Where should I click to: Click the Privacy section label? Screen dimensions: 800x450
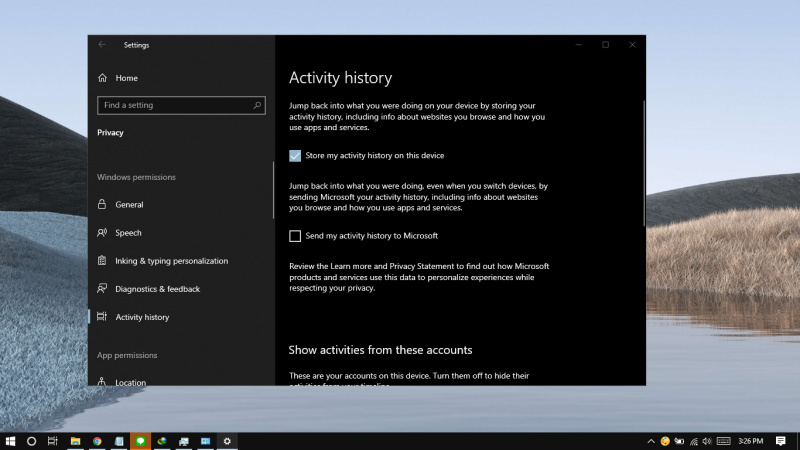[x=110, y=133]
